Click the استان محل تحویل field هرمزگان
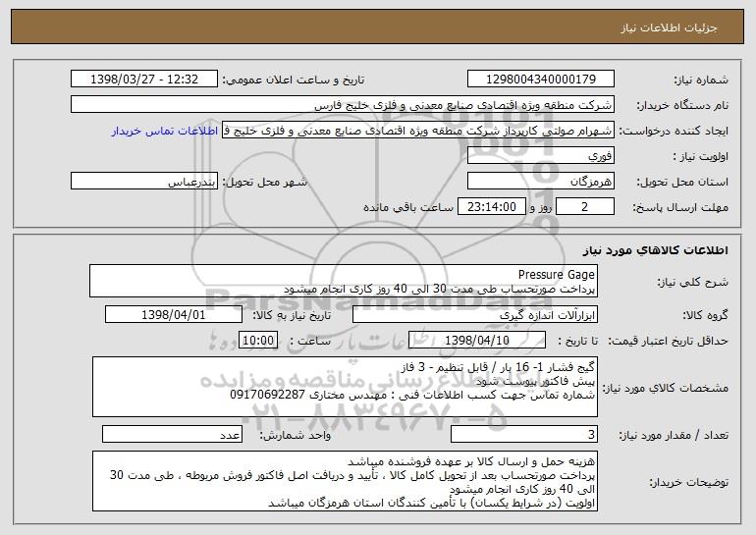 (540, 182)
